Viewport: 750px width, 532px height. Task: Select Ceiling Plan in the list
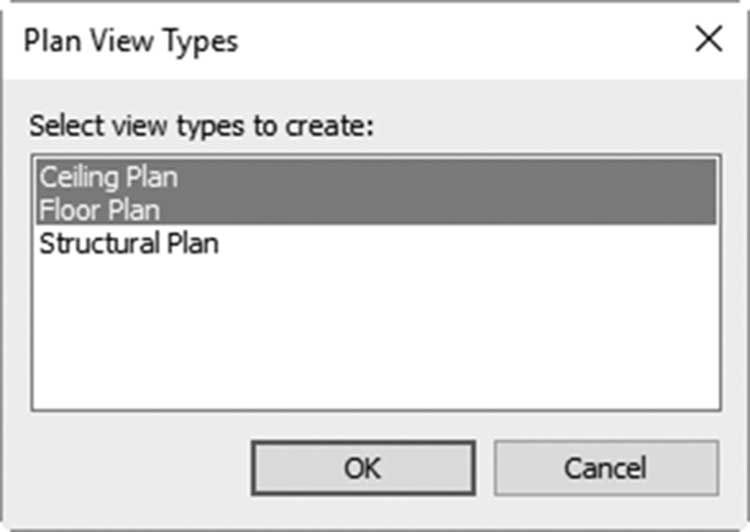(376, 177)
